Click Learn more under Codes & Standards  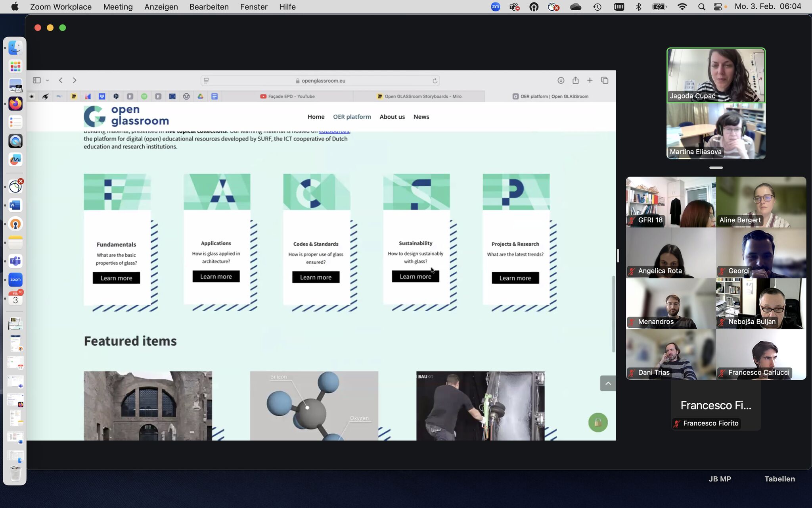(x=316, y=277)
